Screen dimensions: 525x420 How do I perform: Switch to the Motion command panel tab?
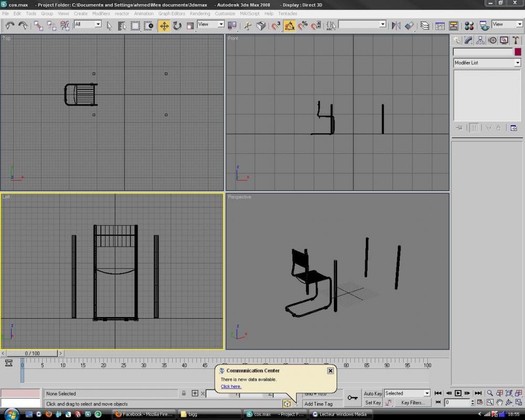pos(492,40)
